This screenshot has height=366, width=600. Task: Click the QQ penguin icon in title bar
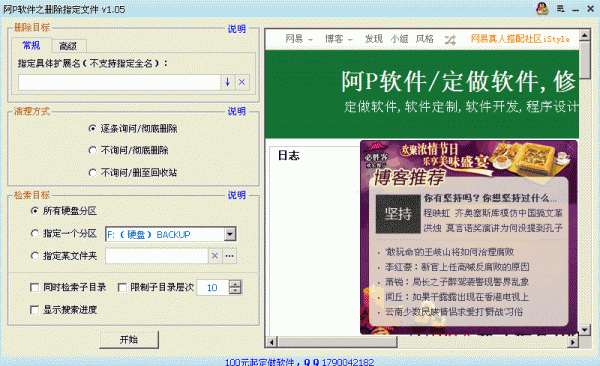click(x=542, y=8)
